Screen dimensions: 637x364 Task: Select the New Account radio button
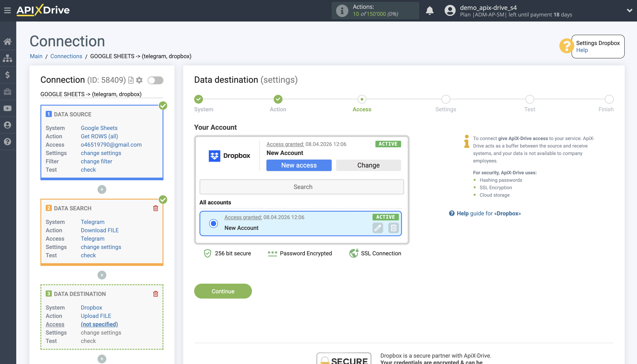(x=213, y=223)
